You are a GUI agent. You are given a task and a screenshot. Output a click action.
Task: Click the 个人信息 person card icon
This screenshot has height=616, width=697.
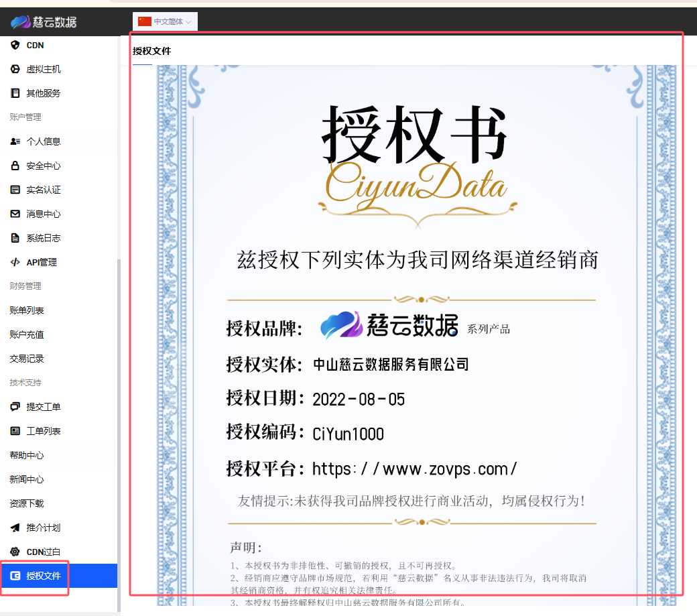point(15,141)
